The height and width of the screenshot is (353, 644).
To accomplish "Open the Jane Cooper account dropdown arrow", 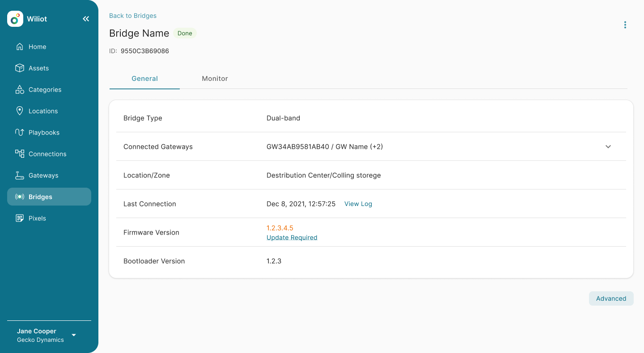I will 74,335.
